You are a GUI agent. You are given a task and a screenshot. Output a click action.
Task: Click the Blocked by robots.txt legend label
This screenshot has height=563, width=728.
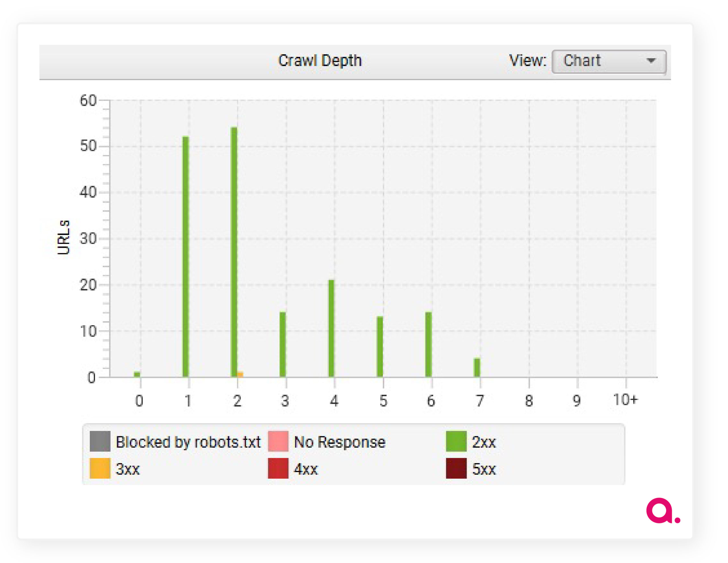188,442
